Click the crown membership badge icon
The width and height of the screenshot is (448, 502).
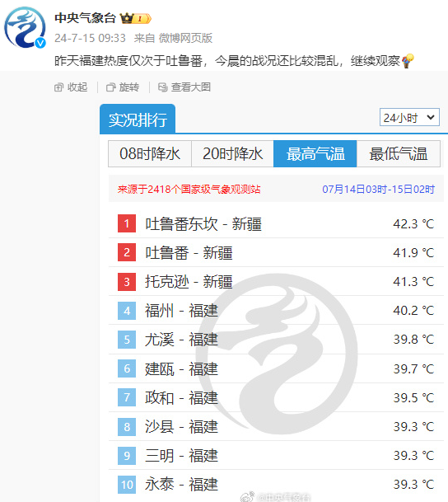coord(135,19)
